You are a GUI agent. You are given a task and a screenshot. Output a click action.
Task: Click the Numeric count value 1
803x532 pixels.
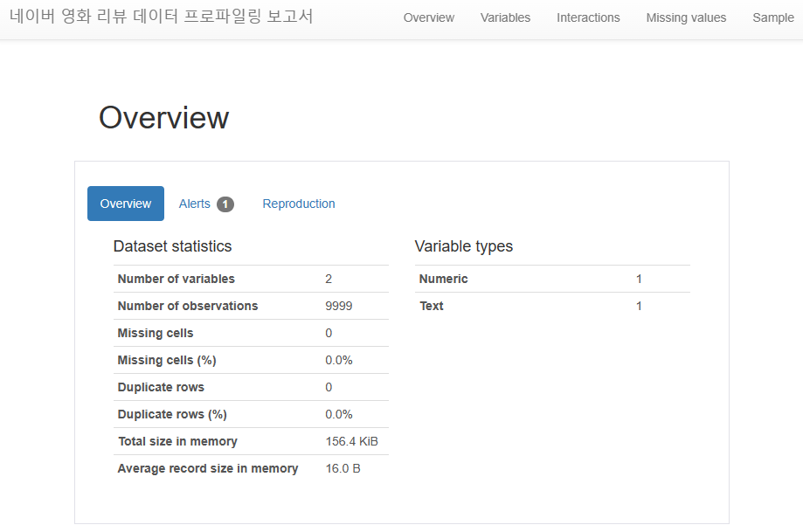(x=639, y=279)
